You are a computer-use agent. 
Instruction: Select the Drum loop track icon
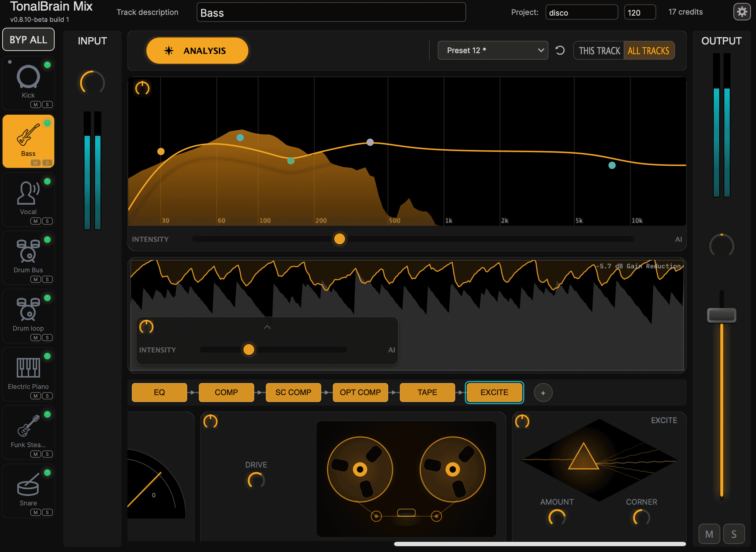point(28,309)
